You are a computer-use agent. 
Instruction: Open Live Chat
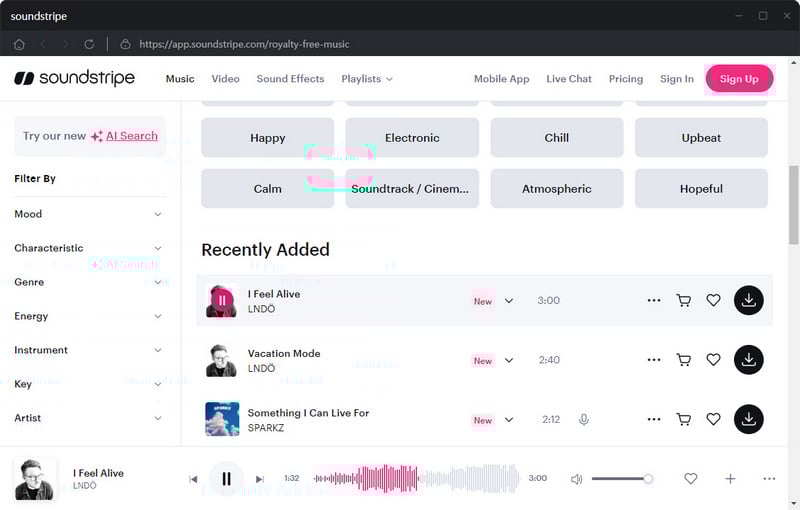[569, 79]
